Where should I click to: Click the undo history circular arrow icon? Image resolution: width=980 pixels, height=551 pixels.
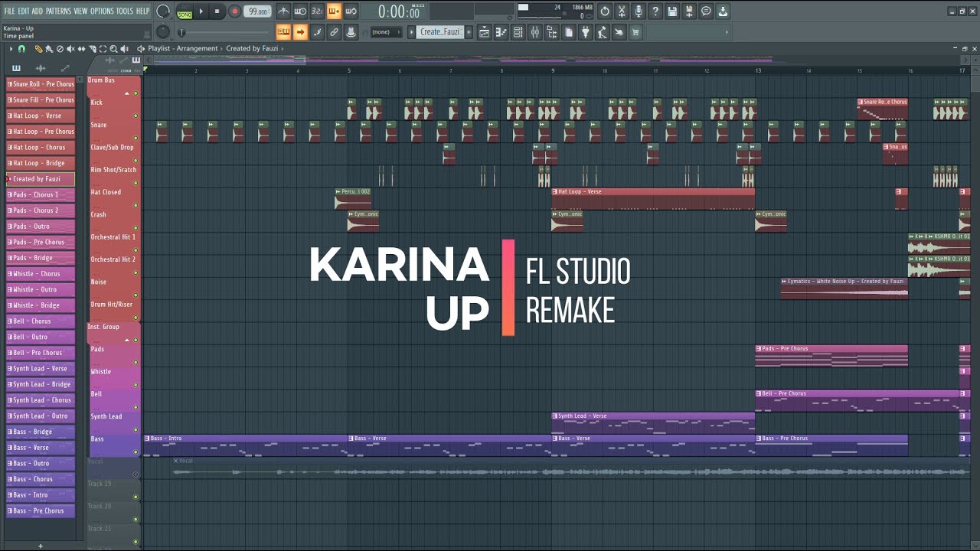[605, 11]
